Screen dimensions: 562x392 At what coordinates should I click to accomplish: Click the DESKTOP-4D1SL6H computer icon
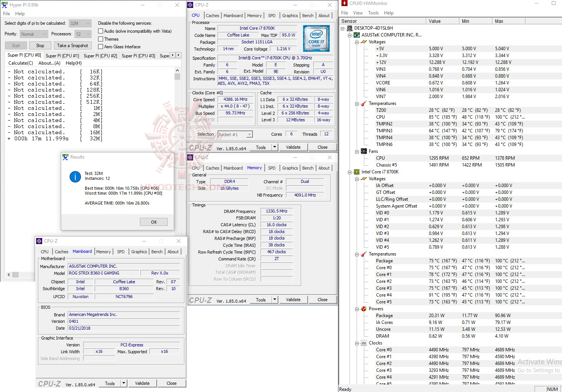pyautogui.click(x=349, y=28)
